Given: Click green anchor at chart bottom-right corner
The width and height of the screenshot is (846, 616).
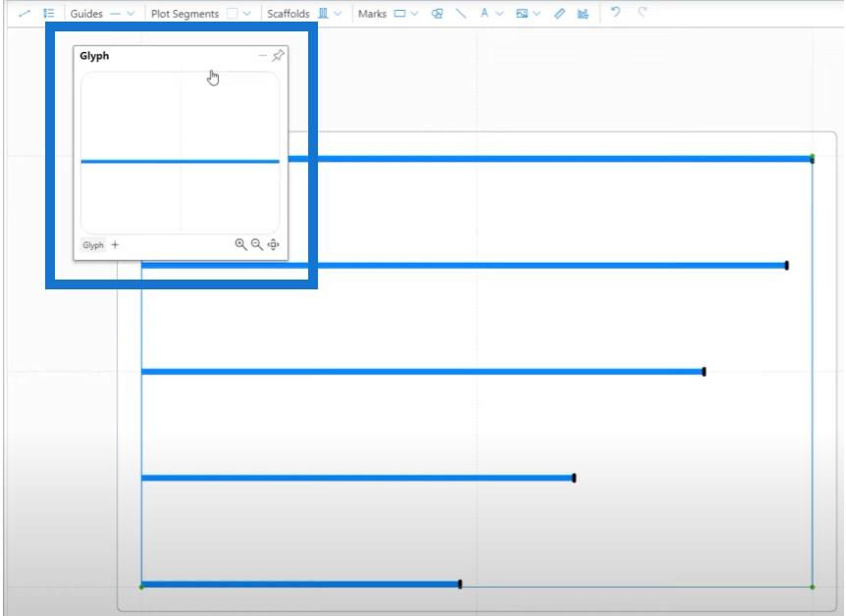Looking at the screenshot, I should click(x=812, y=587).
